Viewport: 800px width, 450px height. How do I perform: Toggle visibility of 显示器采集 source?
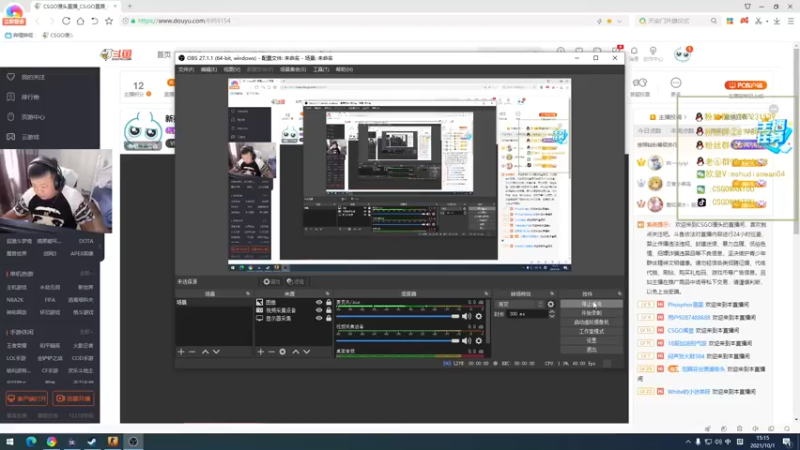[x=319, y=318]
